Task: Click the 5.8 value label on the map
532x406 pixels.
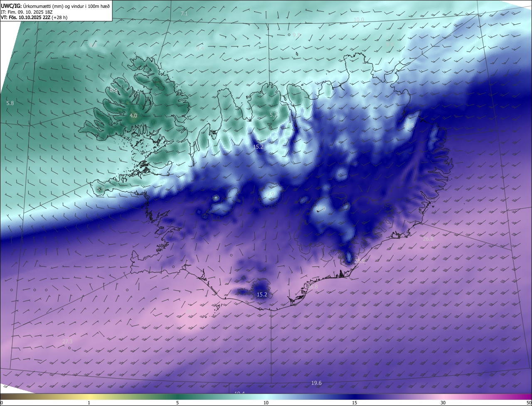Action: [x=10, y=103]
